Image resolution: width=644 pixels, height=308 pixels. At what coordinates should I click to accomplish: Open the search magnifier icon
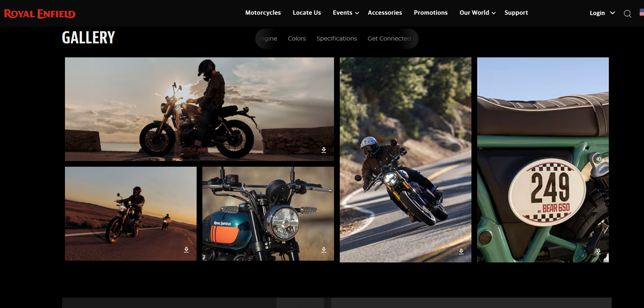click(627, 14)
